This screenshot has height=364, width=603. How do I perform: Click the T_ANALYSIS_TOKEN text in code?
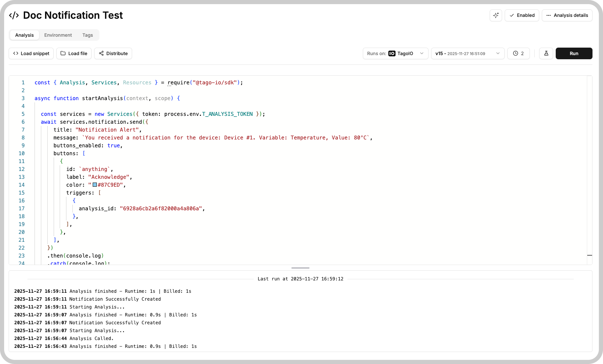coord(227,114)
